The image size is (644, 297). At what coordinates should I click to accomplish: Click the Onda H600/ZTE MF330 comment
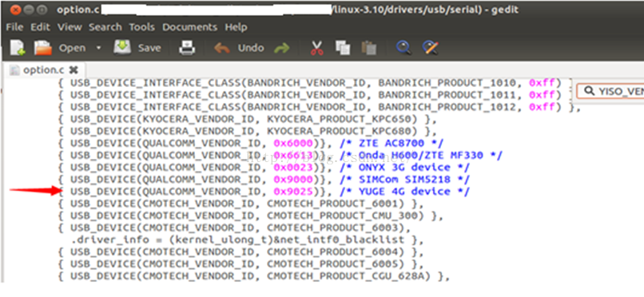pyautogui.click(x=421, y=156)
